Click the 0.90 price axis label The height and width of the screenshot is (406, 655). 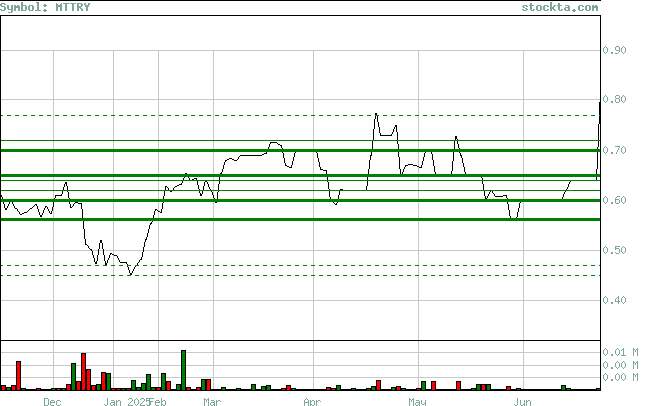614,50
